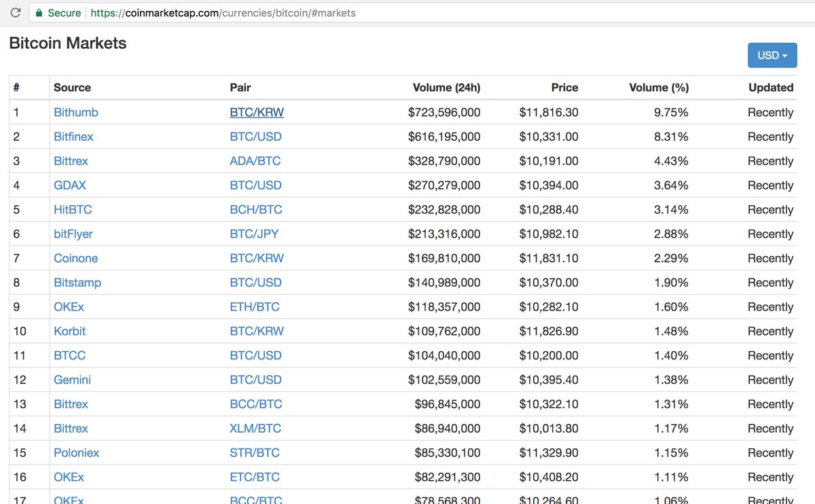Open row 13's BCC/BTC pair link
The height and width of the screenshot is (504, 815).
tap(256, 404)
